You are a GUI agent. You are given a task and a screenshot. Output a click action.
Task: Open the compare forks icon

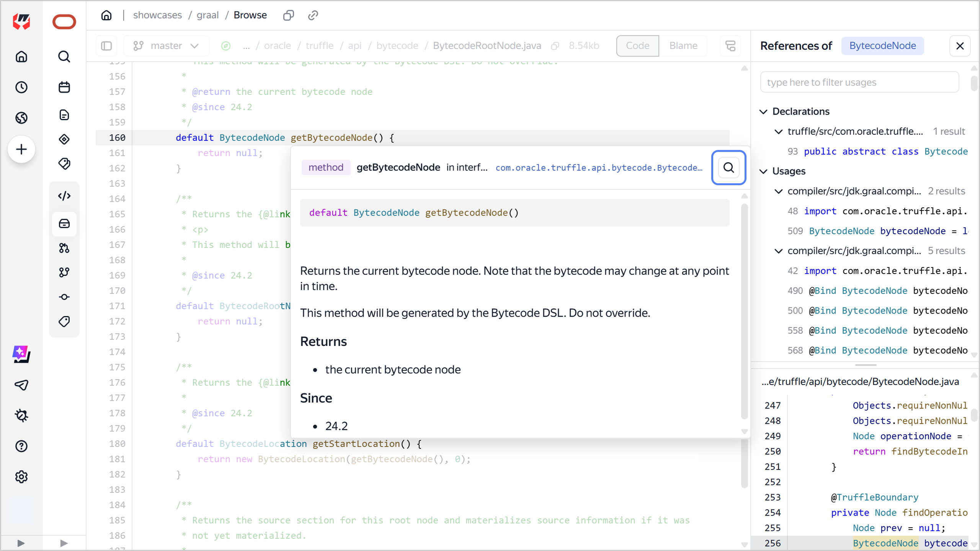pyautogui.click(x=64, y=248)
